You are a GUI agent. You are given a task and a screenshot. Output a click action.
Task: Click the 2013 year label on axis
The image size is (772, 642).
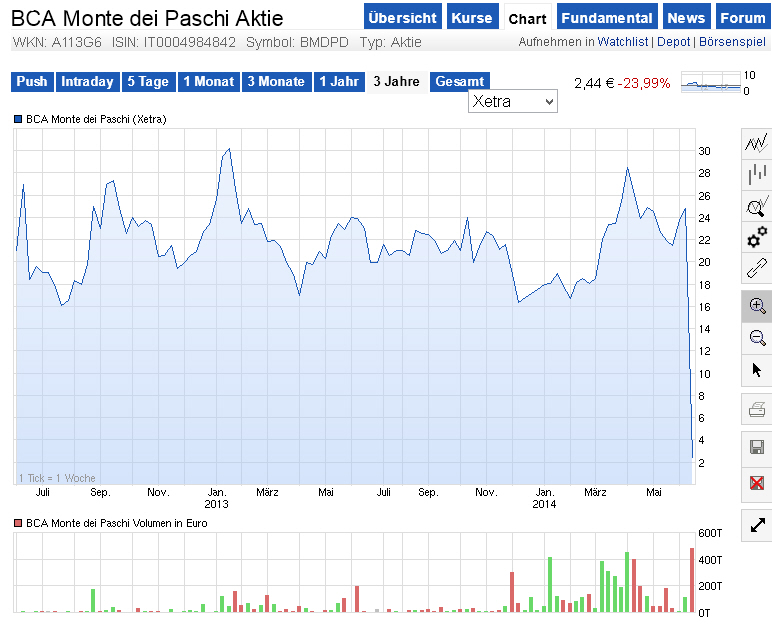pos(216,504)
